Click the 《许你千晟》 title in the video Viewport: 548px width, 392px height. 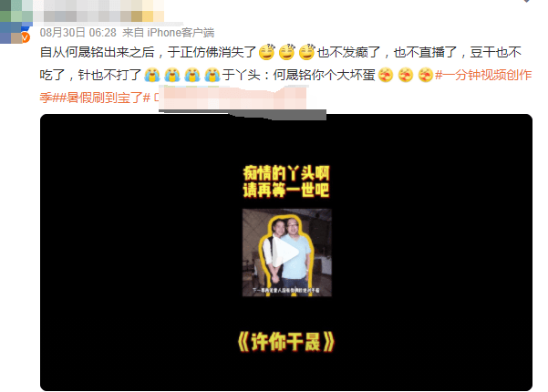click(x=286, y=342)
